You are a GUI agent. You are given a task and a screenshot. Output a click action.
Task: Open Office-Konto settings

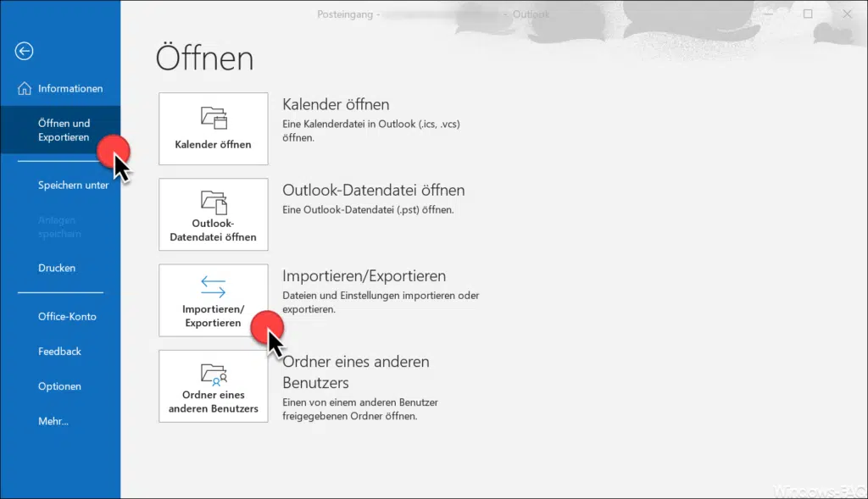(67, 316)
